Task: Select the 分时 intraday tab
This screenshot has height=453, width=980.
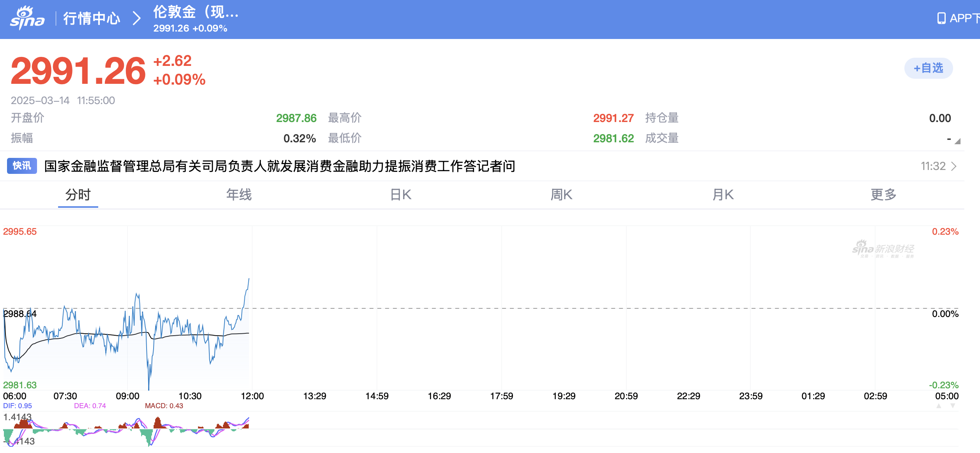Action: point(78,195)
